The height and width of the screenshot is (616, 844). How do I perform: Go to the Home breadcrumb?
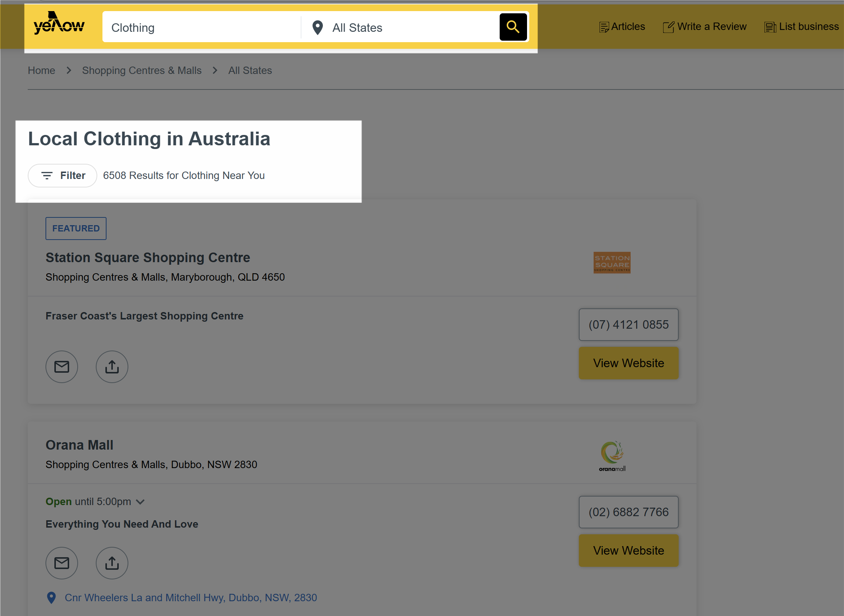[41, 70]
